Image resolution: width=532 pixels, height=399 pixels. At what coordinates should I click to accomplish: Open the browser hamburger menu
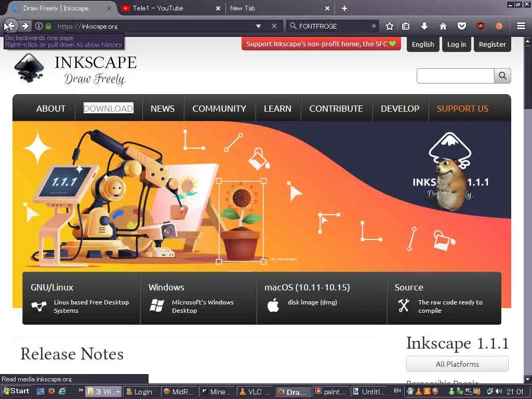(521, 26)
